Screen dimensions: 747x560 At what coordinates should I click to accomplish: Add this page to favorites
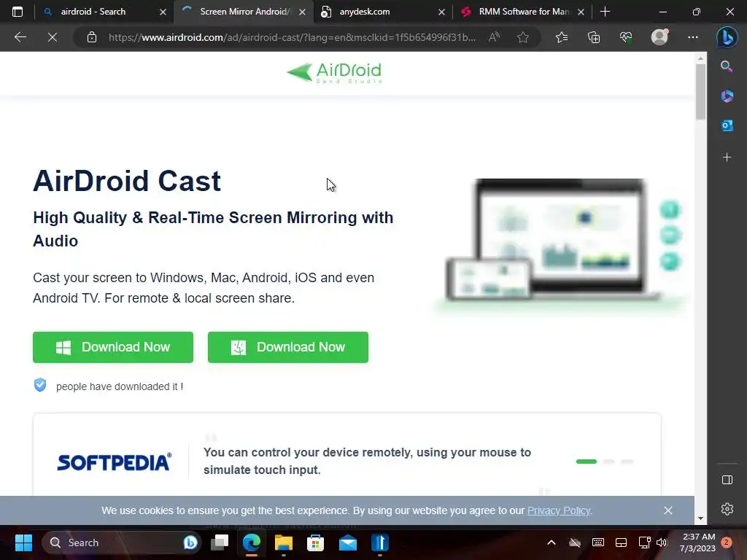(523, 37)
